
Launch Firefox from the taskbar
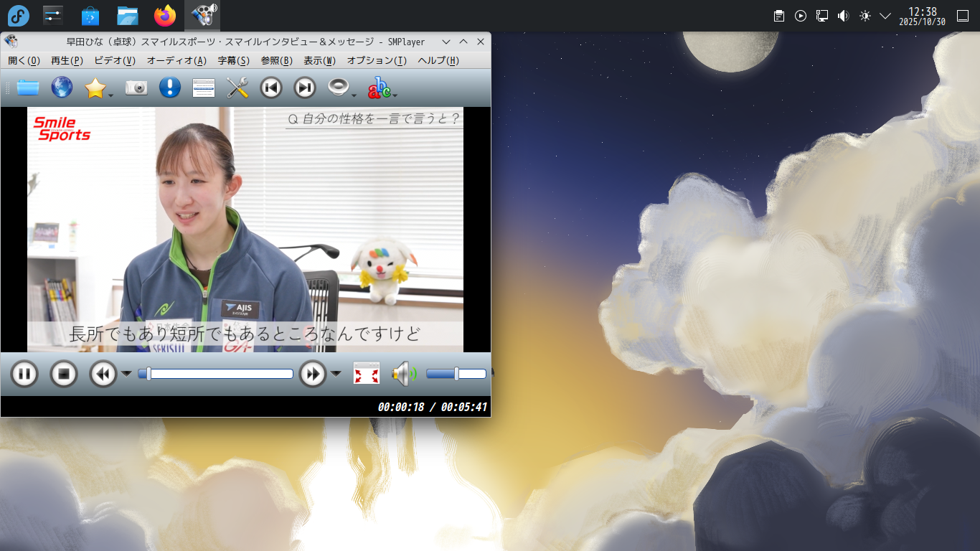click(x=165, y=15)
